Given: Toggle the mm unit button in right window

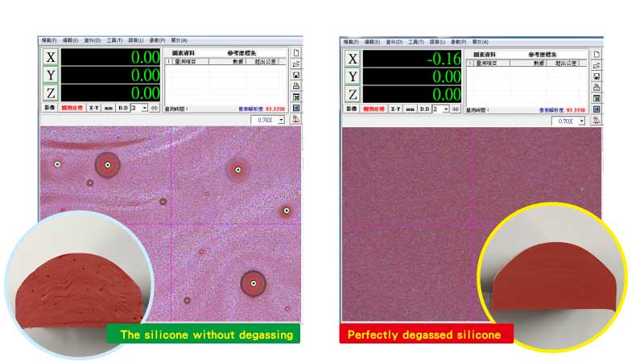Looking at the screenshot, I should click(x=410, y=109).
